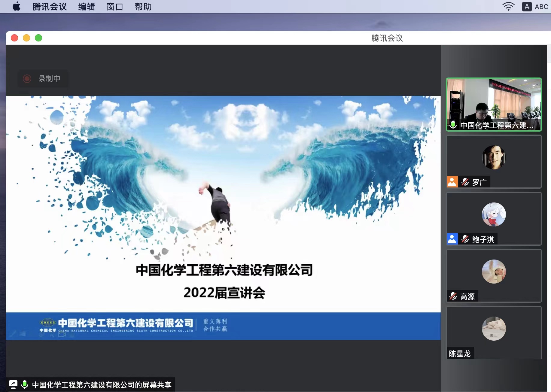551x392 pixels.
Task: Click the shared slide title 2022届宣讲会
Action: tap(224, 293)
